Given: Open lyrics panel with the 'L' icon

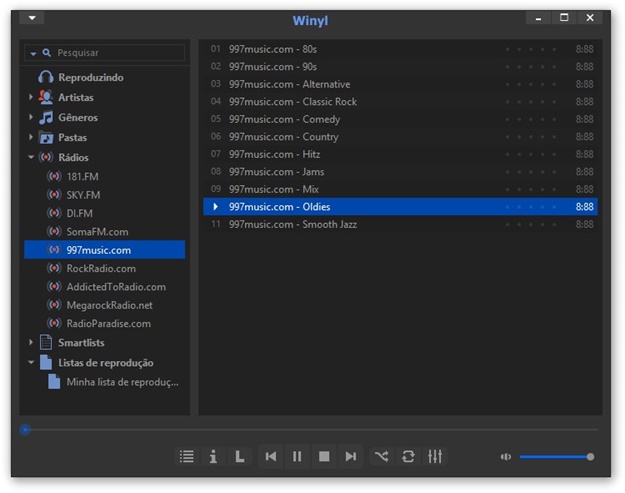Looking at the screenshot, I should click(239, 456).
